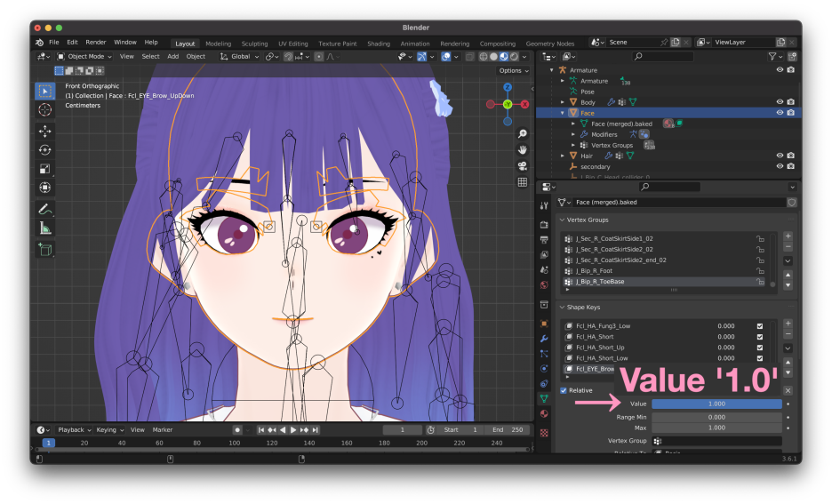The image size is (832, 504).
Task: Add a new shape key with plus
Action: pos(788,324)
